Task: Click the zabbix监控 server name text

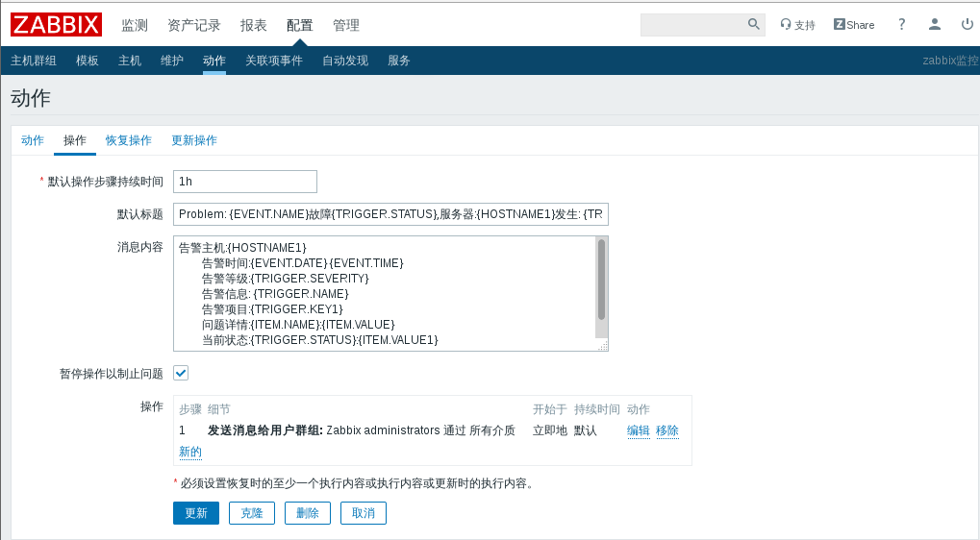Action: point(950,61)
